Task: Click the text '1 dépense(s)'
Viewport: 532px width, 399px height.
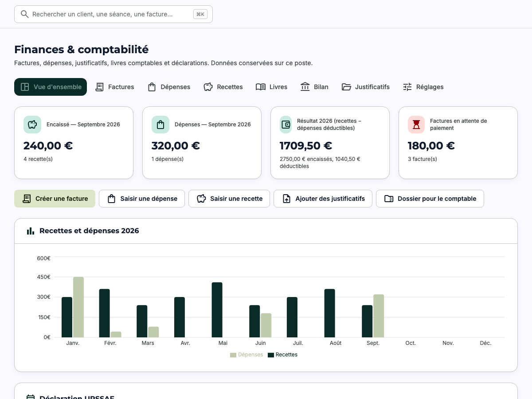Action: coord(168,159)
